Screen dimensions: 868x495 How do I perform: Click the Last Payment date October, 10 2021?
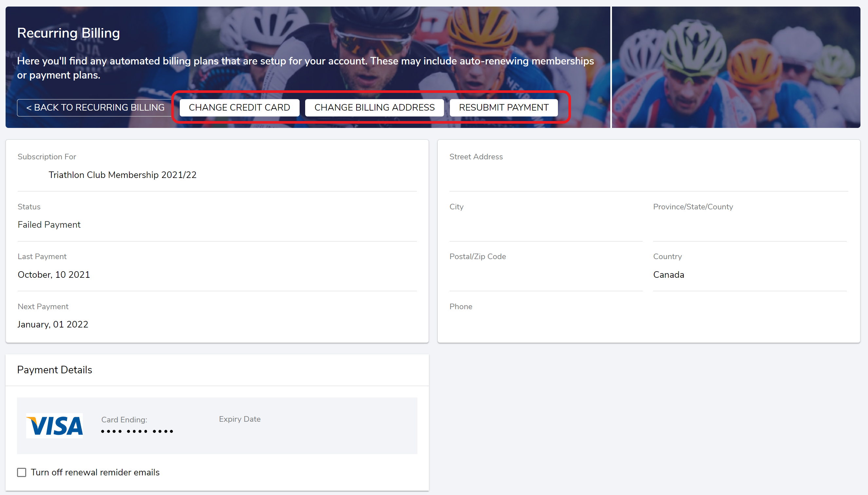point(54,275)
